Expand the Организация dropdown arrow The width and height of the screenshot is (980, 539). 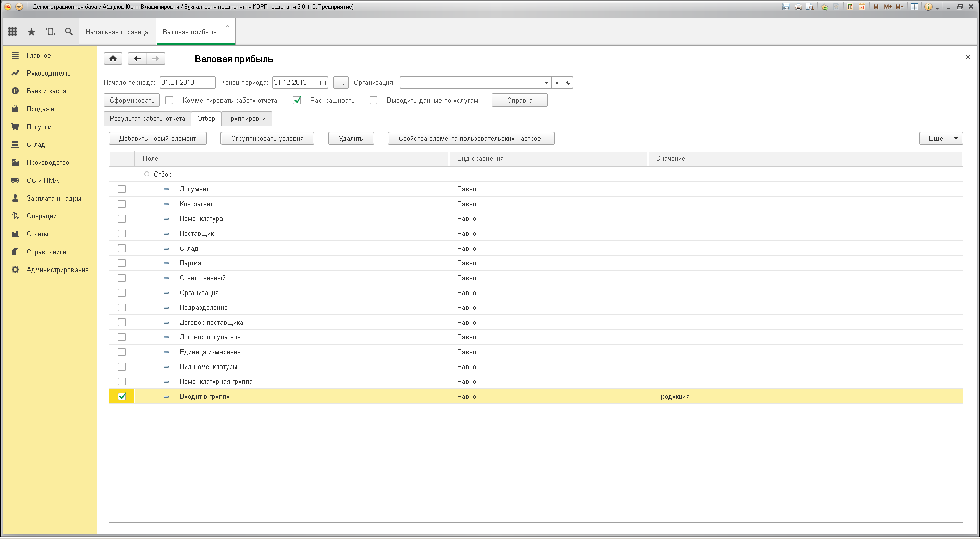pyautogui.click(x=546, y=83)
